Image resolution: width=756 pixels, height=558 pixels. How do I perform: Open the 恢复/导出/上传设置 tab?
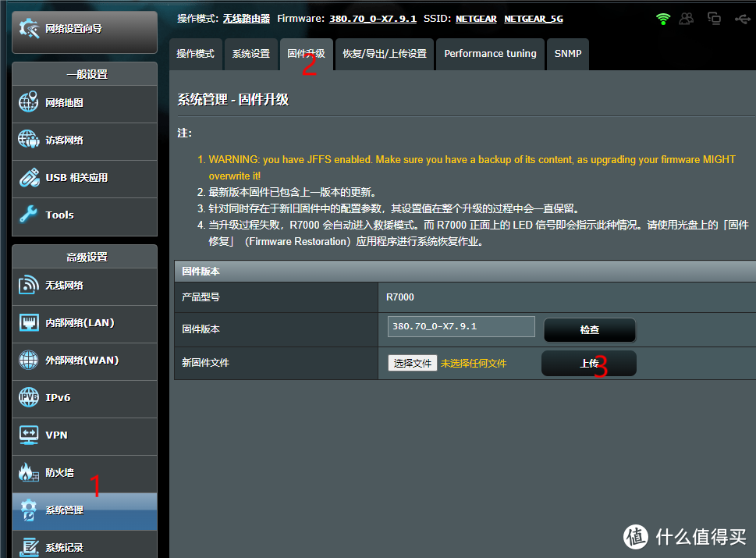384,54
